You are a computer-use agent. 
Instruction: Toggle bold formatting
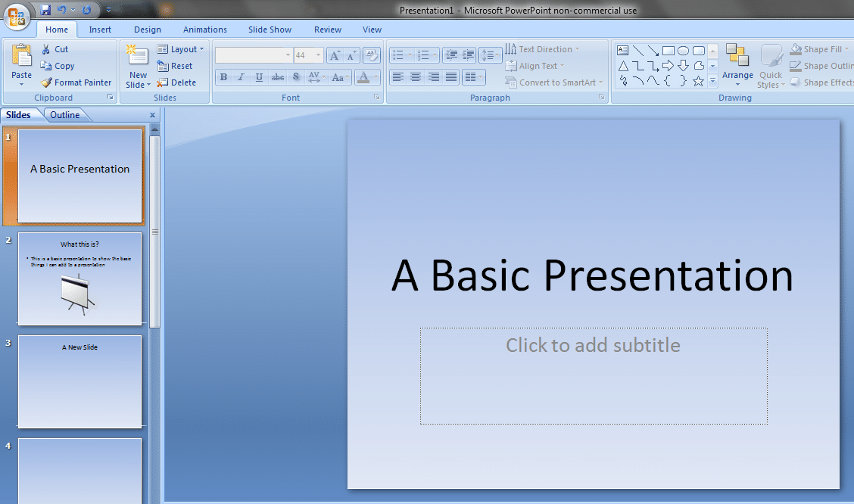224,76
